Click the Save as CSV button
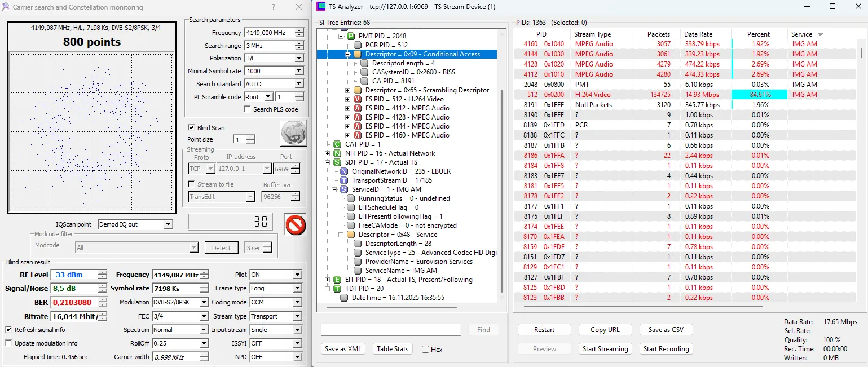This screenshot has height=367, width=868. (x=666, y=330)
